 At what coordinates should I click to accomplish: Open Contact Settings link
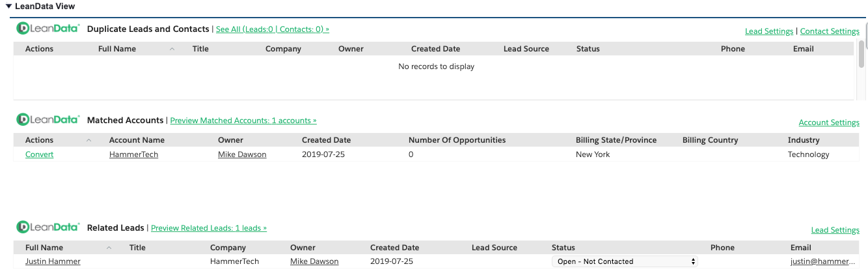click(830, 31)
